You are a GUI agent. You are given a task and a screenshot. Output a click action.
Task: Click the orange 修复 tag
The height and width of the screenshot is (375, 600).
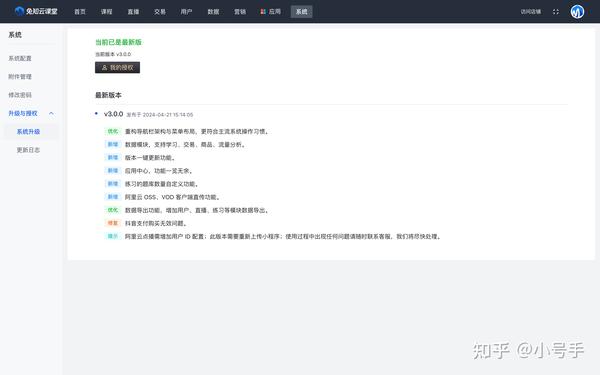[x=113, y=223]
